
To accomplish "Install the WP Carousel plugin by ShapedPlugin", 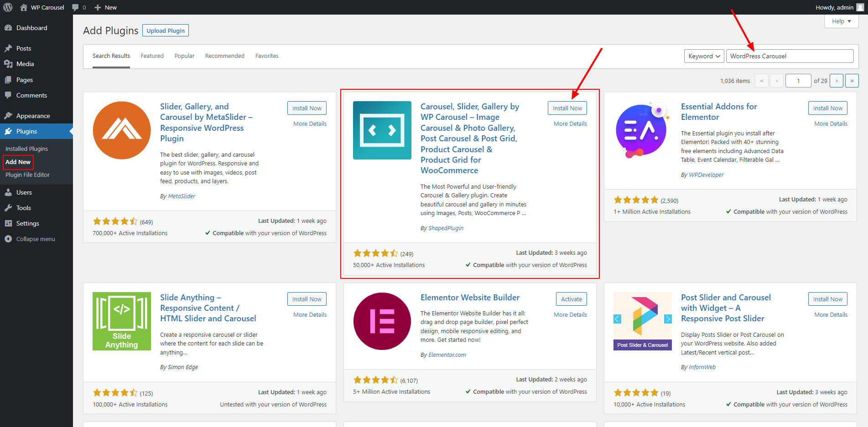I will 567,108.
